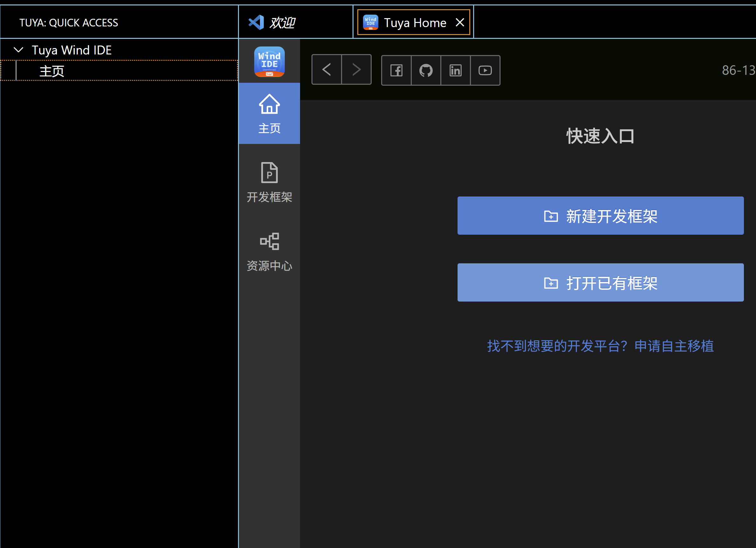Click the Wind IDE icon on Tuya Home tab

pos(371,22)
